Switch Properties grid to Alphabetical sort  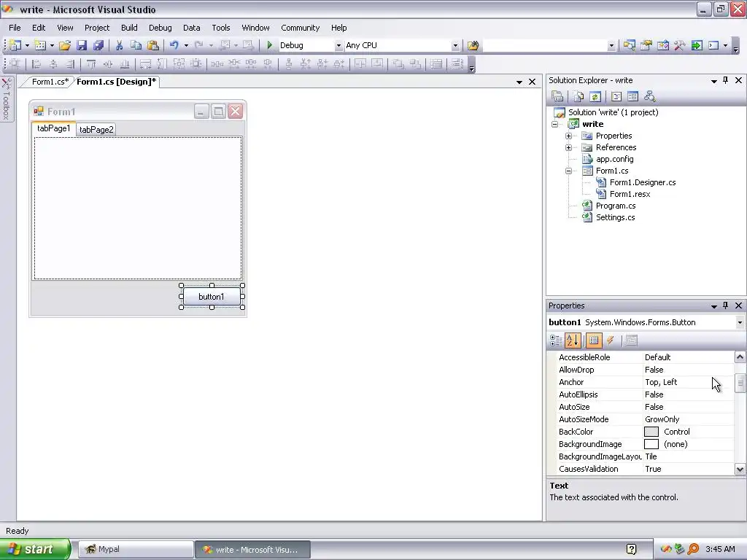click(x=573, y=340)
